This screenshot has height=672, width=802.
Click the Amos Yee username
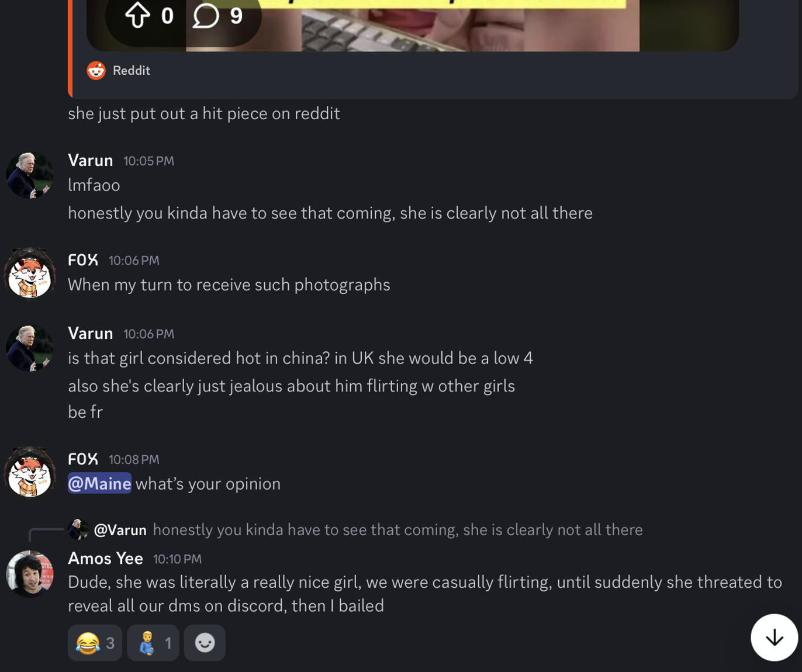[105, 558]
